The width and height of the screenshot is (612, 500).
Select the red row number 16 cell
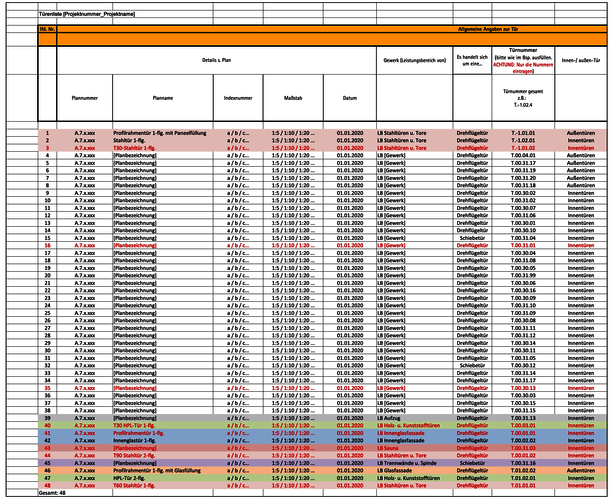click(x=48, y=245)
